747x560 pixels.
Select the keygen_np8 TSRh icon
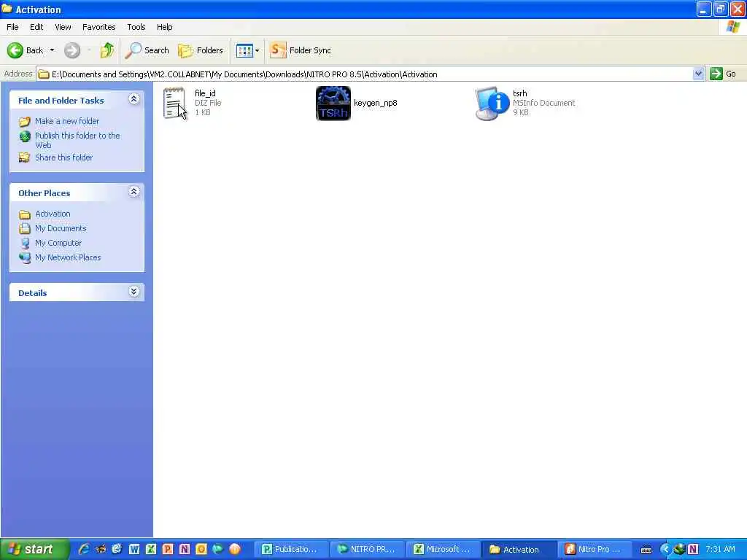point(333,104)
